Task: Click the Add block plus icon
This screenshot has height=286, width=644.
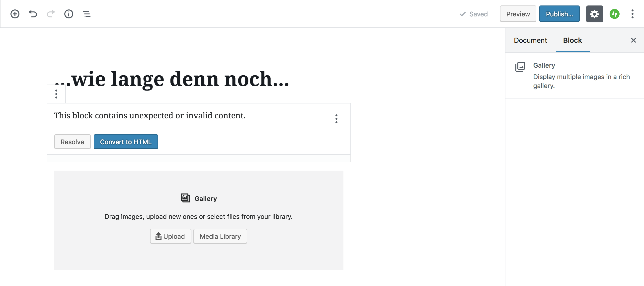Action: (x=15, y=14)
